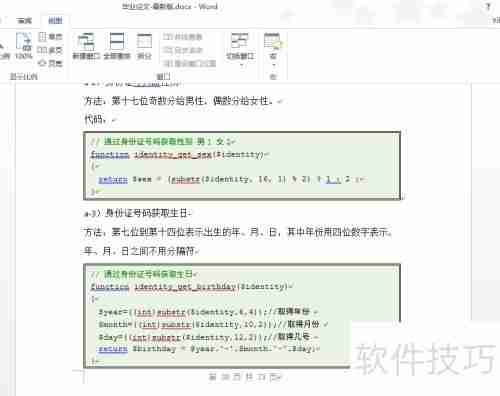Switch to the Review (审阅) tab
This screenshot has height=396, width=500.
[x=24, y=21]
